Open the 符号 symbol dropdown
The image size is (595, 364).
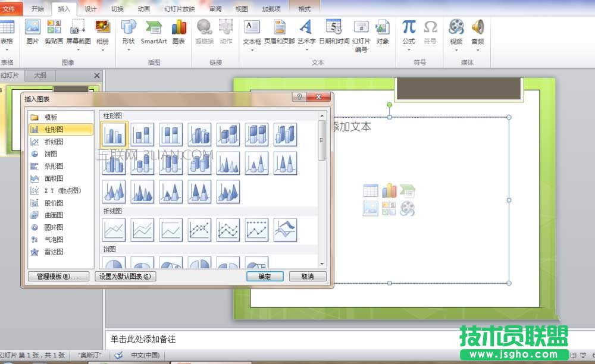tap(430, 33)
